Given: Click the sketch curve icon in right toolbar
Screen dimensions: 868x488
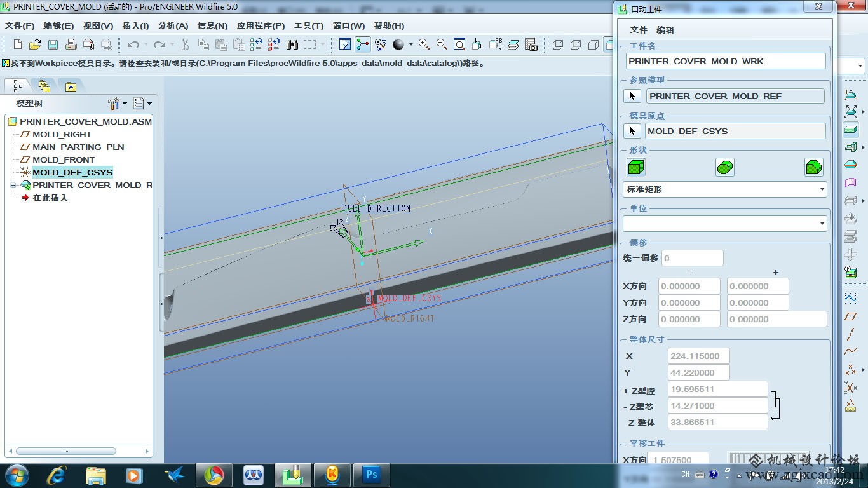Looking at the screenshot, I should [x=851, y=298].
